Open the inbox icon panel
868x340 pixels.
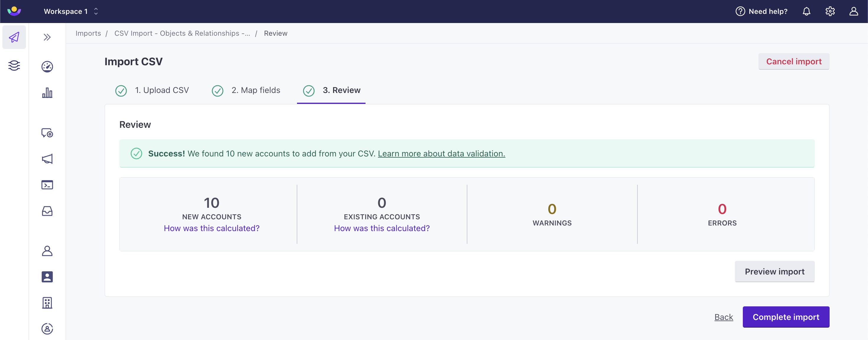click(x=47, y=211)
